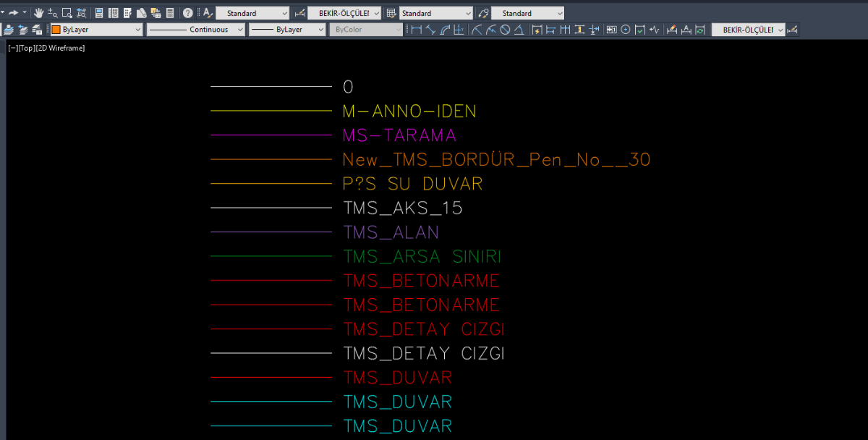Open the QuickCalc calculator
868x440 pixels.
tap(170, 13)
